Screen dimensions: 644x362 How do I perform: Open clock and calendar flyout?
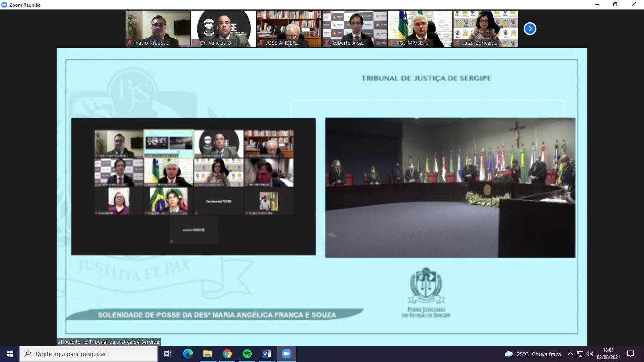click(608, 354)
